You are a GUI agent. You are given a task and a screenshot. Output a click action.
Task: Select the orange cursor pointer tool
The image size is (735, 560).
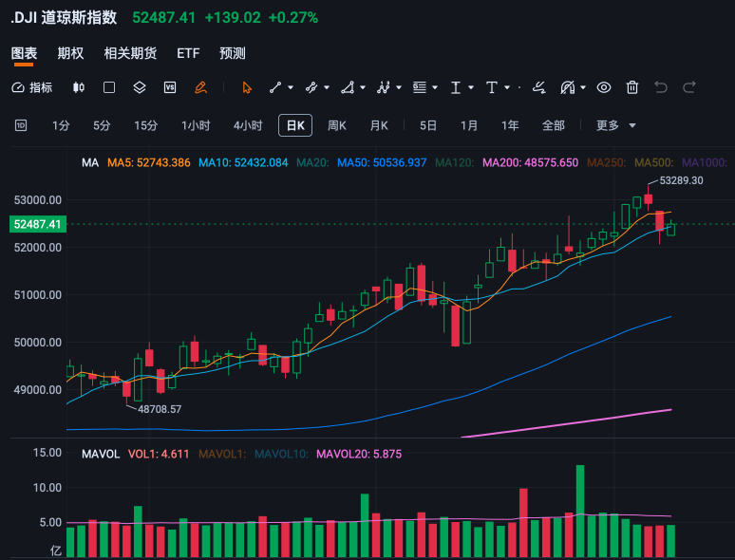pyautogui.click(x=247, y=87)
